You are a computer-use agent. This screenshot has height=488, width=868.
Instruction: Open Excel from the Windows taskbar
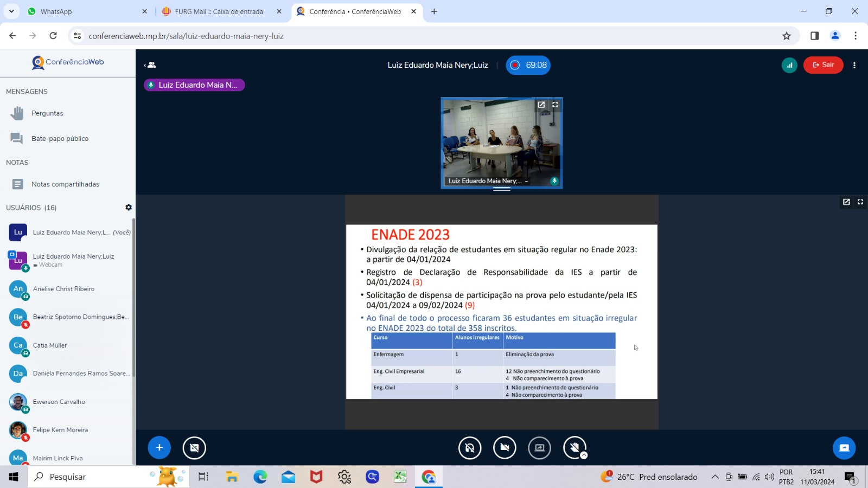400,477
